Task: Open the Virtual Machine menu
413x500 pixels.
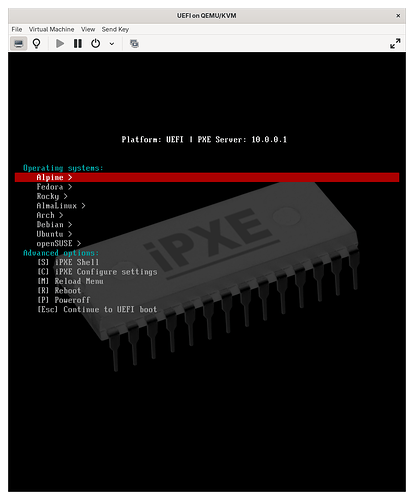Action: [51, 29]
